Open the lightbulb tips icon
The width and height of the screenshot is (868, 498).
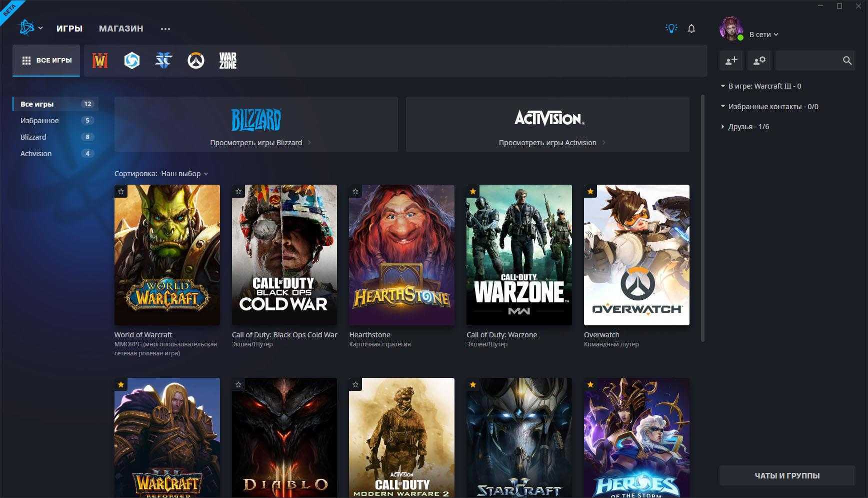pos(671,29)
